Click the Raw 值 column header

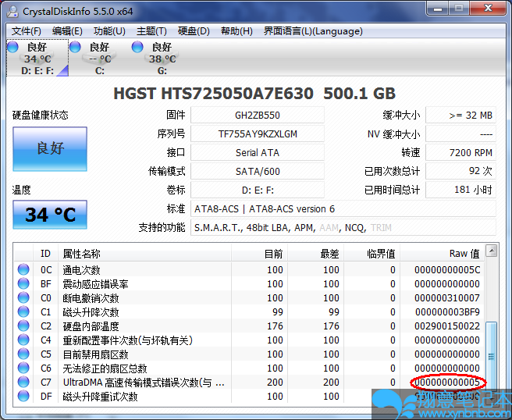tap(443, 254)
